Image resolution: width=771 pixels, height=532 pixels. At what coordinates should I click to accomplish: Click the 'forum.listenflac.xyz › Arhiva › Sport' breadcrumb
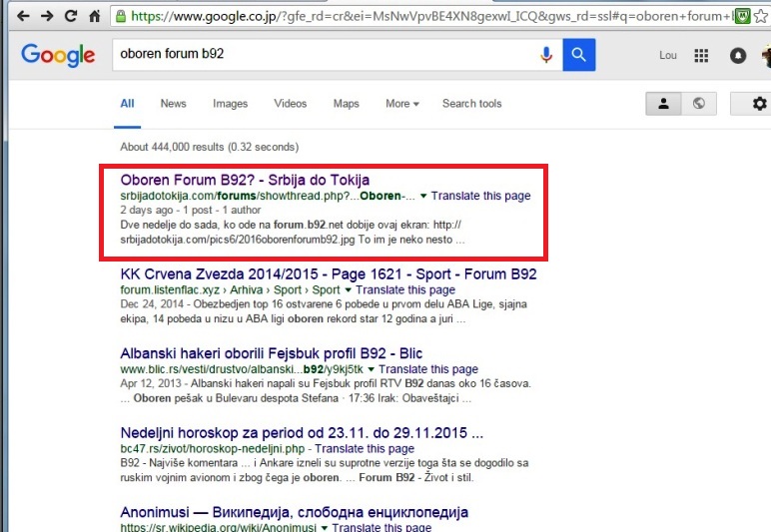click(x=230, y=290)
